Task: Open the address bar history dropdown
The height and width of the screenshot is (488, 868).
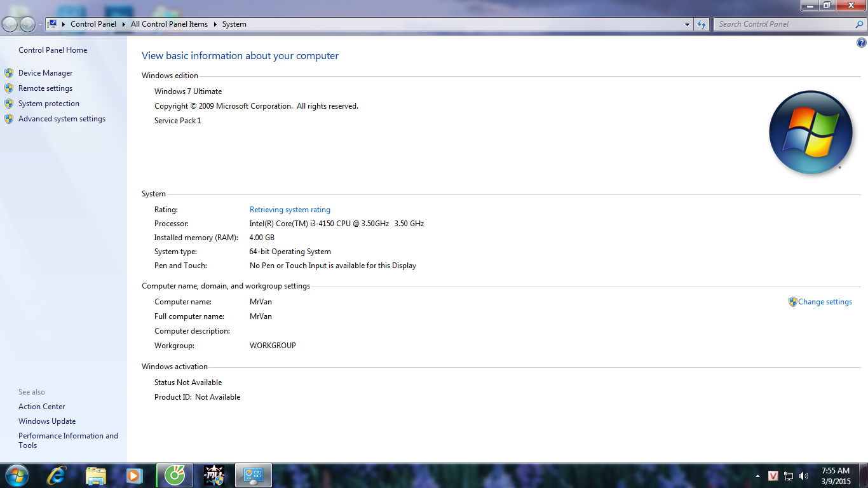Action: click(687, 24)
